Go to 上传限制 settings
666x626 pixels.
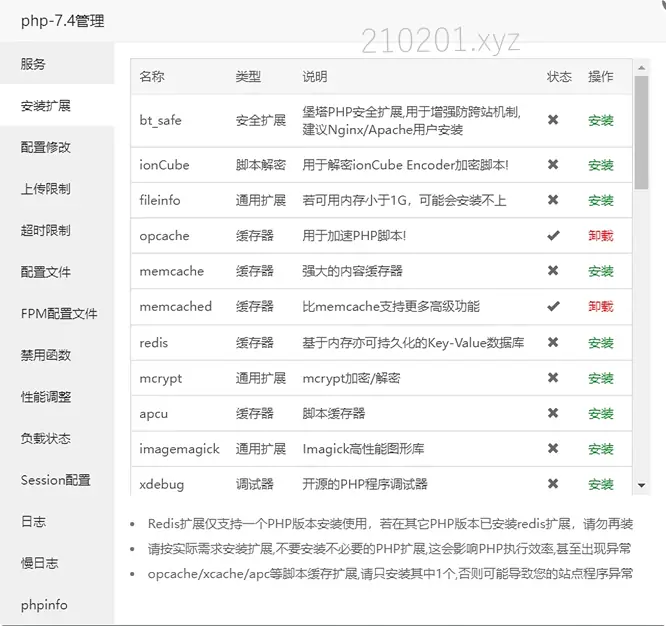pyautogui.click(x=57, y=189)
